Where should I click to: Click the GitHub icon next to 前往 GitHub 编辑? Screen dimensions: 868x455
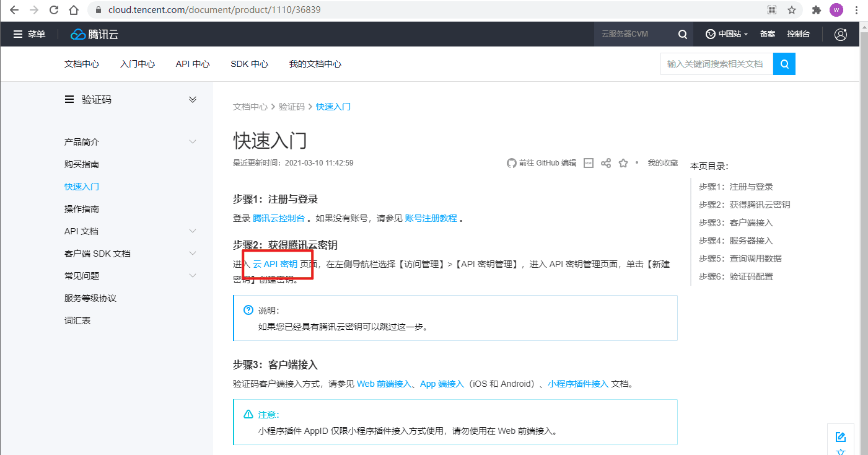[512, 163]
